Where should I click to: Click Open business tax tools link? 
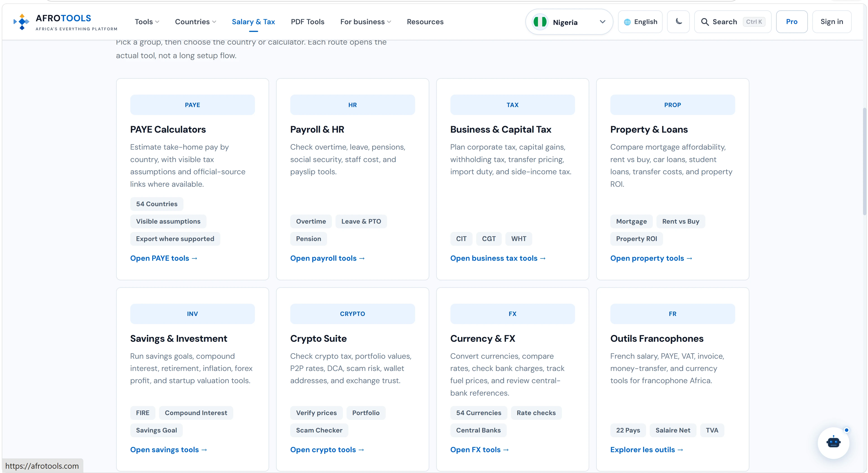tap(498, 258)
